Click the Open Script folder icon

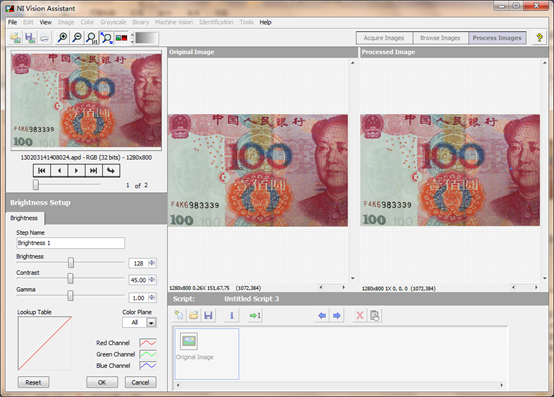[194, 315]
